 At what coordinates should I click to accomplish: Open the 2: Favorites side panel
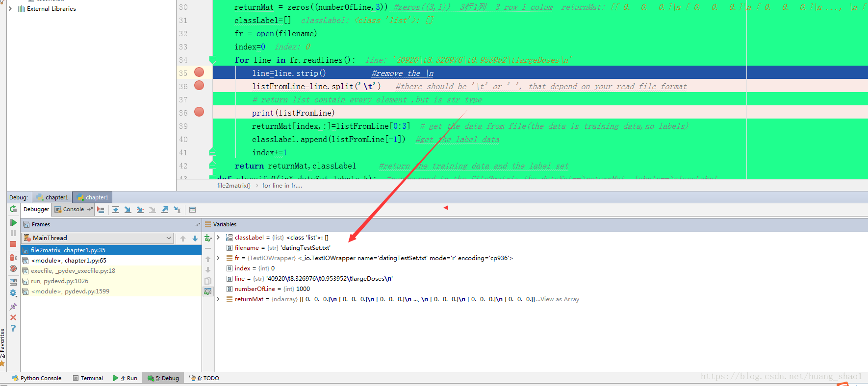tap(3, 347)
